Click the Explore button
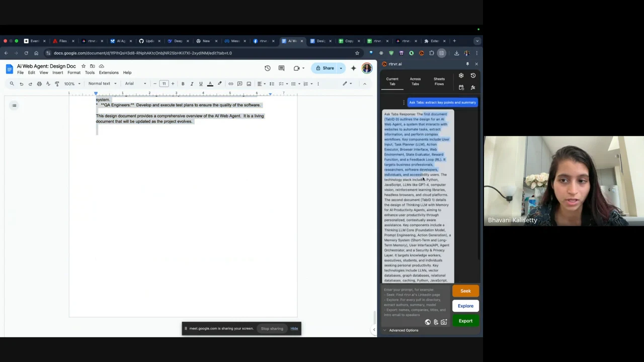Viewport: 644px width, 362px height. point(465,306)
